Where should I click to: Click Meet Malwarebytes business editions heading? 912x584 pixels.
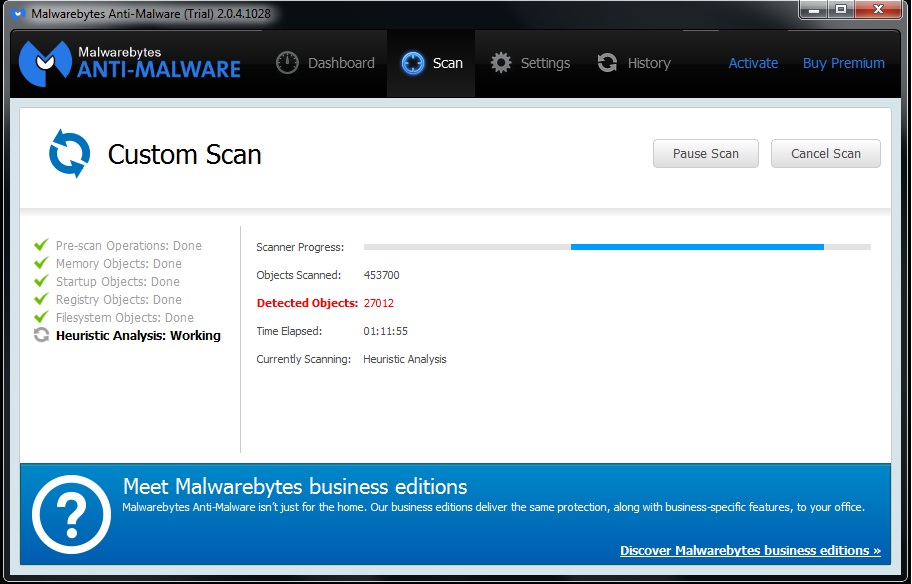click(295, 486)
